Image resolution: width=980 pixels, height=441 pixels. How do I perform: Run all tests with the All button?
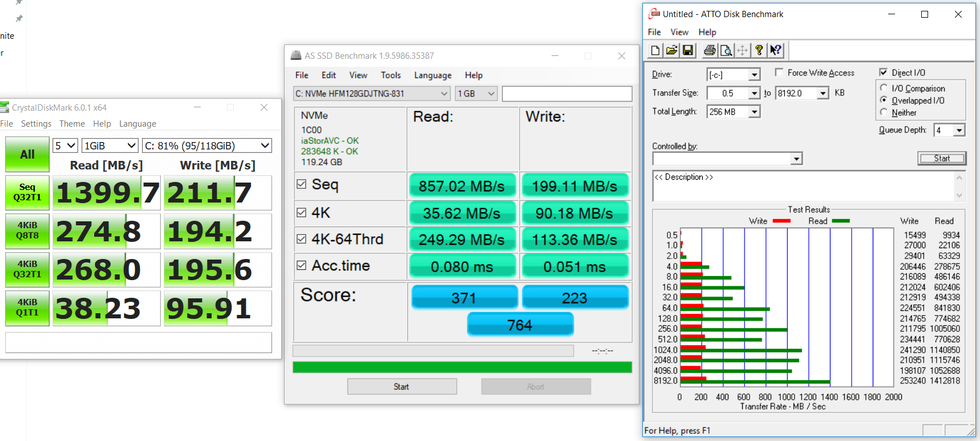pos(27,154)
